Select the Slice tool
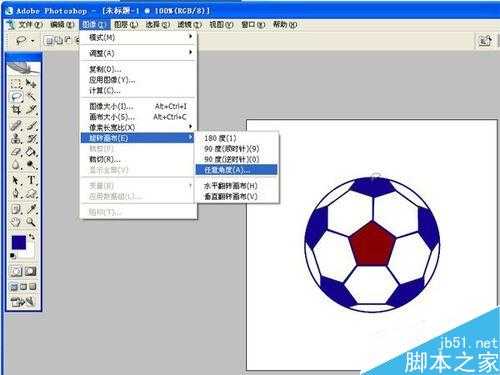500x375 pixels. click(x=31, y=109)
